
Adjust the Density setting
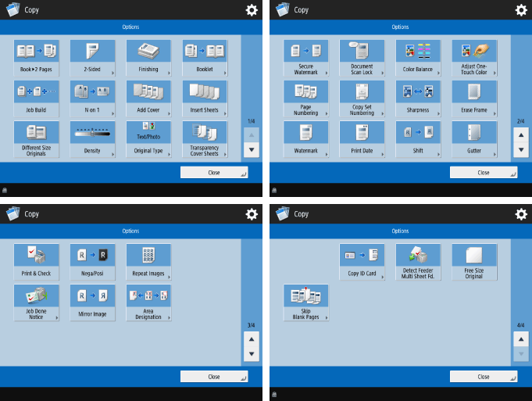click(92, 138)
